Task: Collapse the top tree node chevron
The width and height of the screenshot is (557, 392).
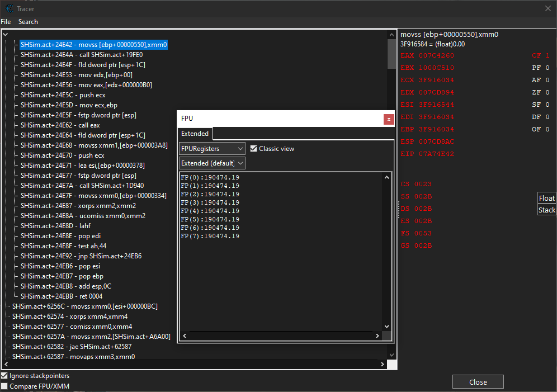Action: click(x=5, y=35)
